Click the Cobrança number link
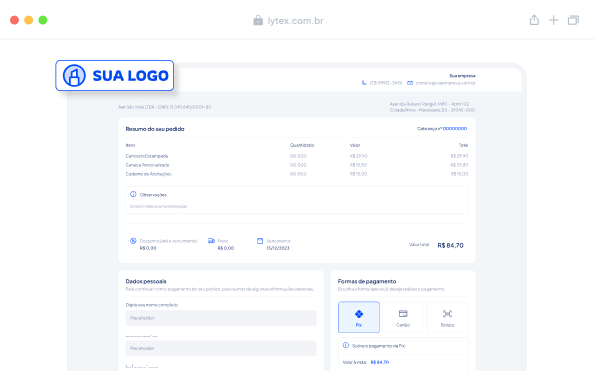Screen dimensions: 594x371 [455, 128]
